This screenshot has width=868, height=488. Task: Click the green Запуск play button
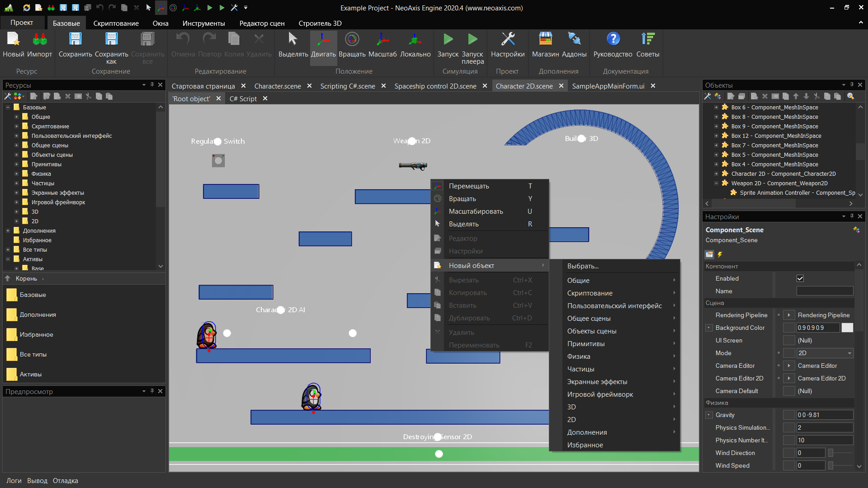[448, 44]
